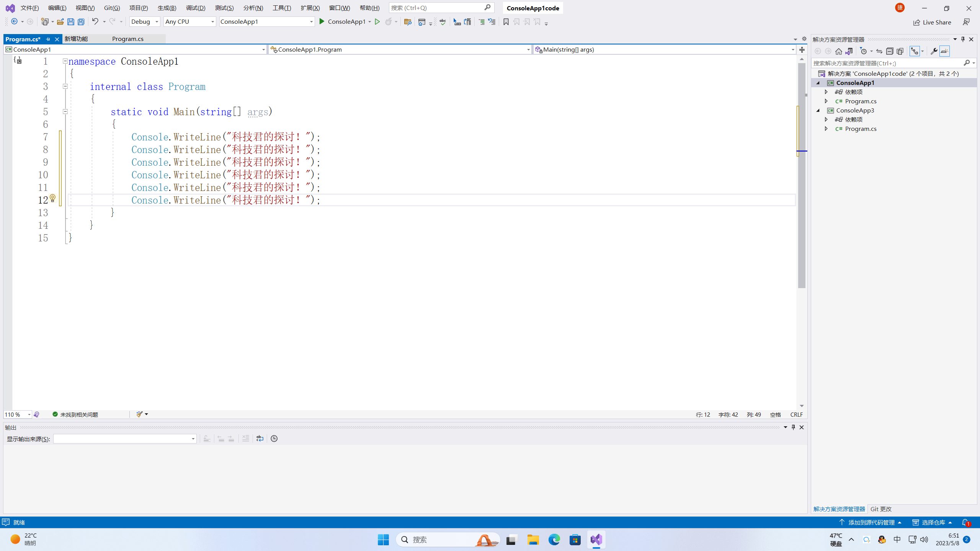
Task: Open the 调试(D) menu
Action: (196, 8)
